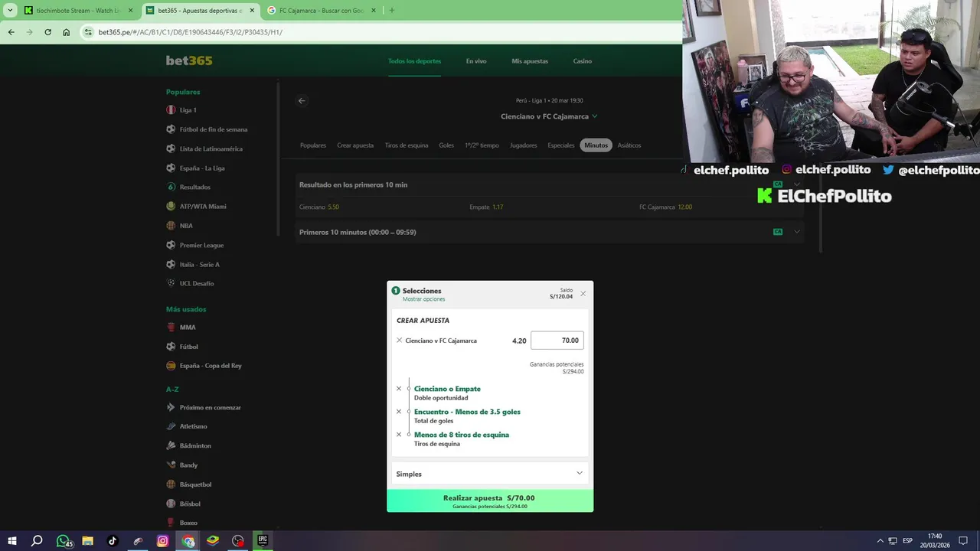
Task: Pick Empate at 1.17 odds
Action: [486, 207]
